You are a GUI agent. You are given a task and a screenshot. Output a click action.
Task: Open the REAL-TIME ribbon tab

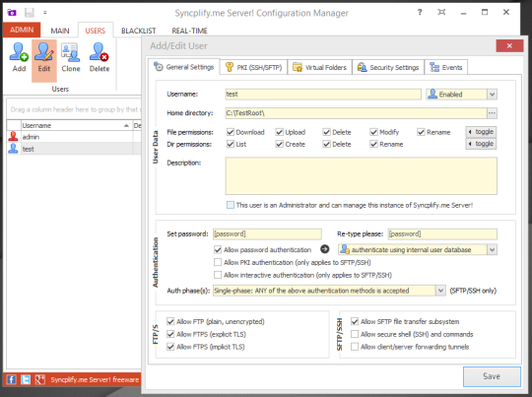click(189, 31)
